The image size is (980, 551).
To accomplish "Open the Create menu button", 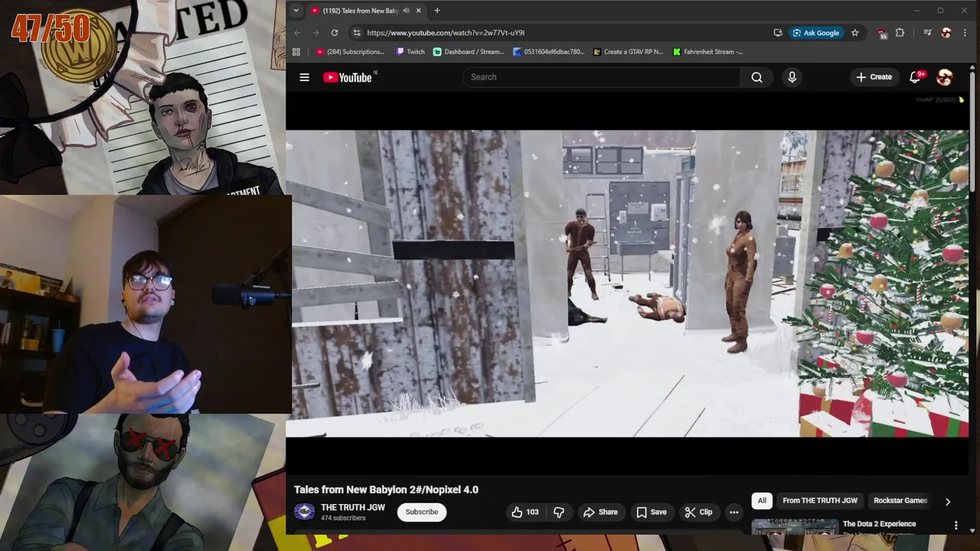I will [x=874, y=77].
